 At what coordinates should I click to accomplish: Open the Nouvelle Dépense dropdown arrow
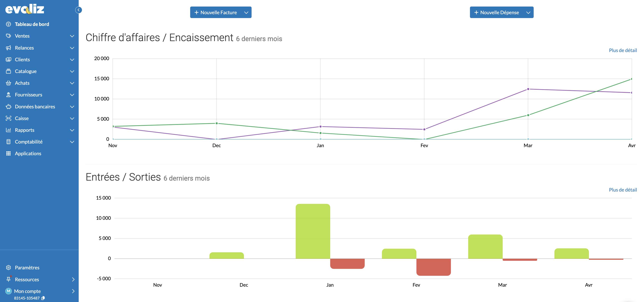pos(528,12)
